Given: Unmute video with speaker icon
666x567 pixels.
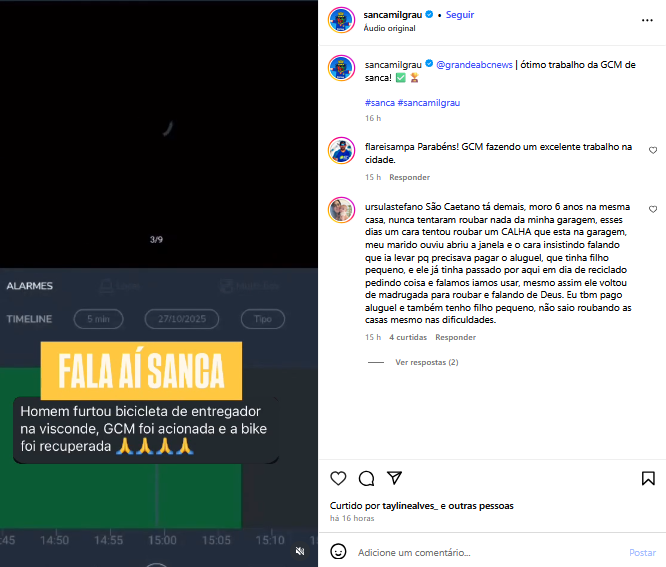Looking at the screenshot, I should (300, 551).
